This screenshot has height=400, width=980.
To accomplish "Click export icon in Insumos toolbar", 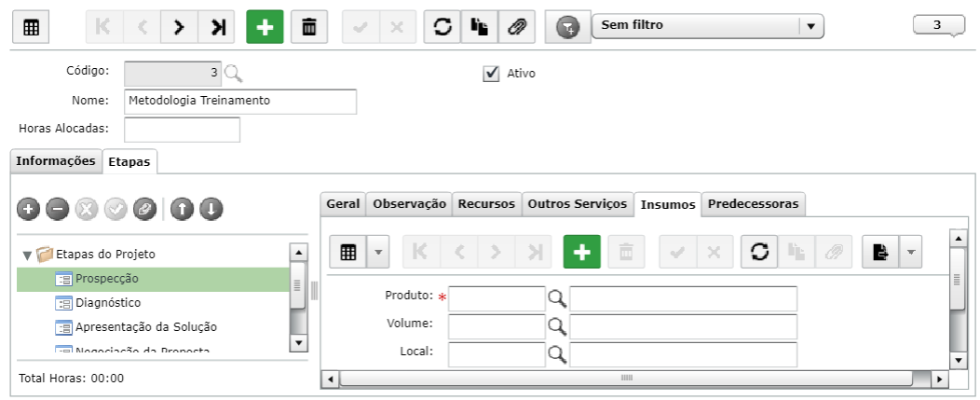I will [x=880, y=253].
